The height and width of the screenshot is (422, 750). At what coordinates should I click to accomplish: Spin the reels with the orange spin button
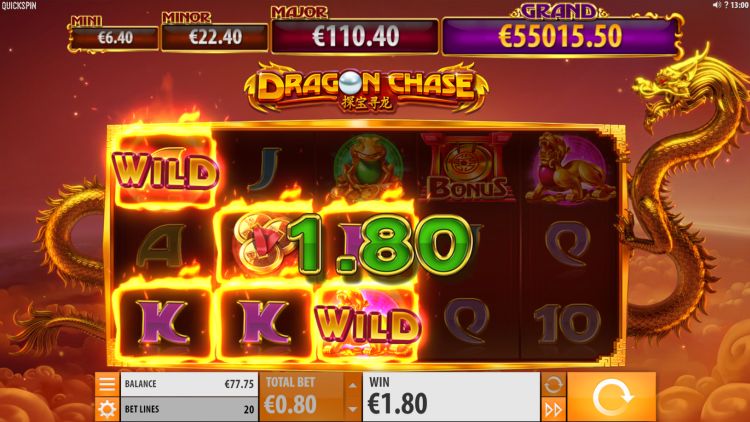click(611, 397)
